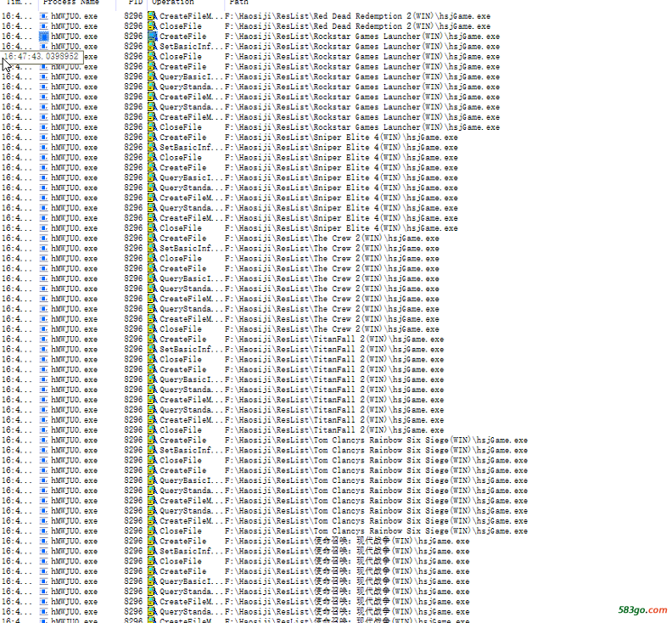Select hMWJUO.exe on TitanFall 2 SetBasicInf row

click(74, 350)
